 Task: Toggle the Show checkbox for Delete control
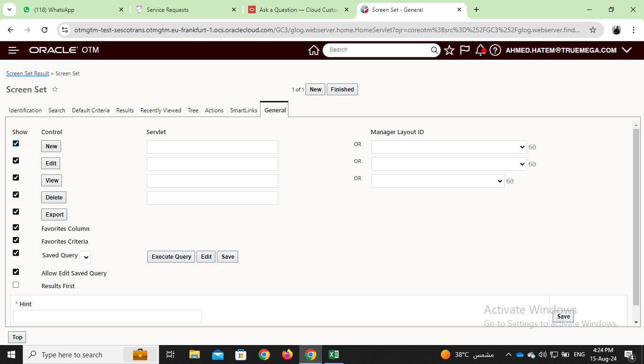(16, 194)
